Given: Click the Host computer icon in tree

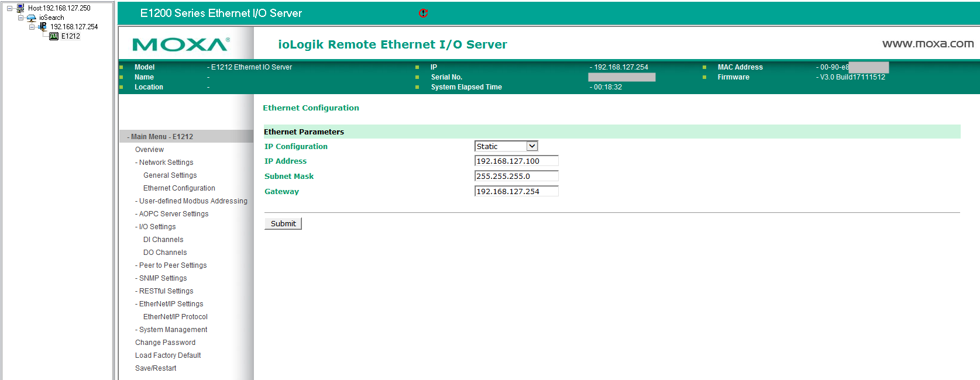Looking at the screenshot, I should click(x=20, y=8).
